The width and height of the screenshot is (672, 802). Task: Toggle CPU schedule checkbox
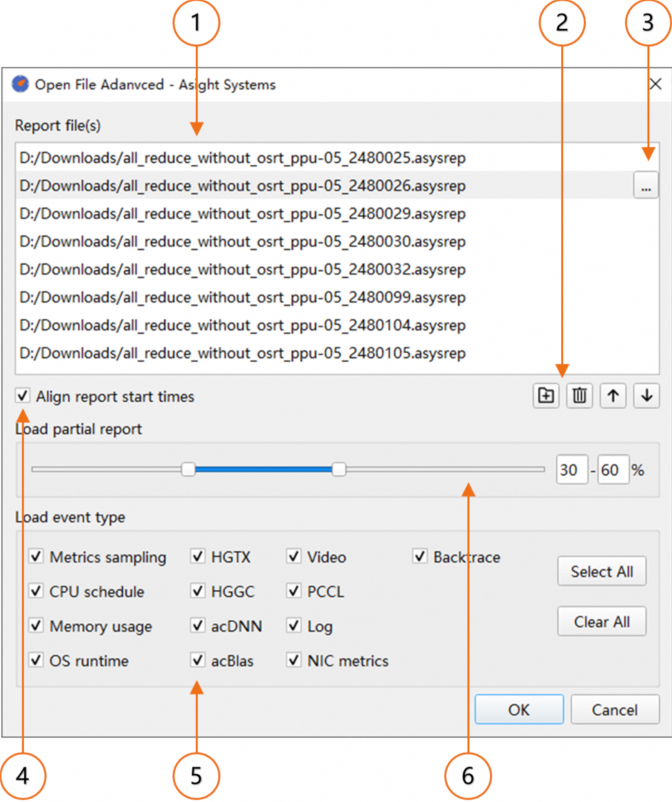point(36,591)
